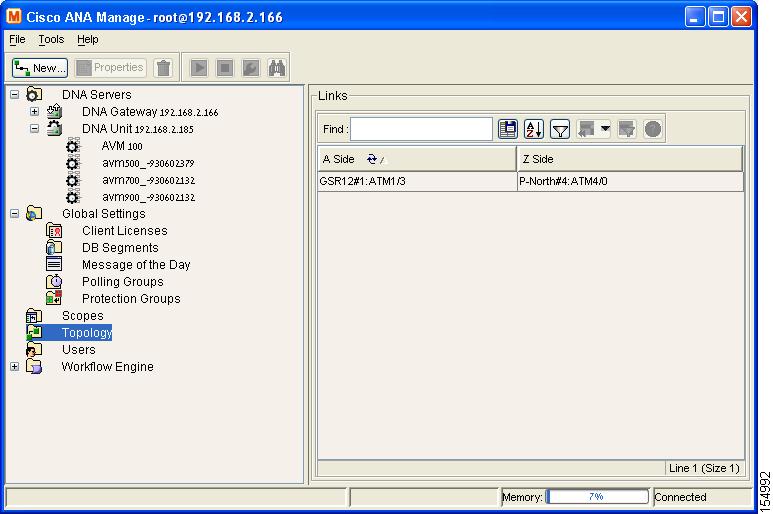Screen dimensions: 773x514
Task: Click the table export icon beside Find
Action: pyautogui.click(x=508, y=129)
